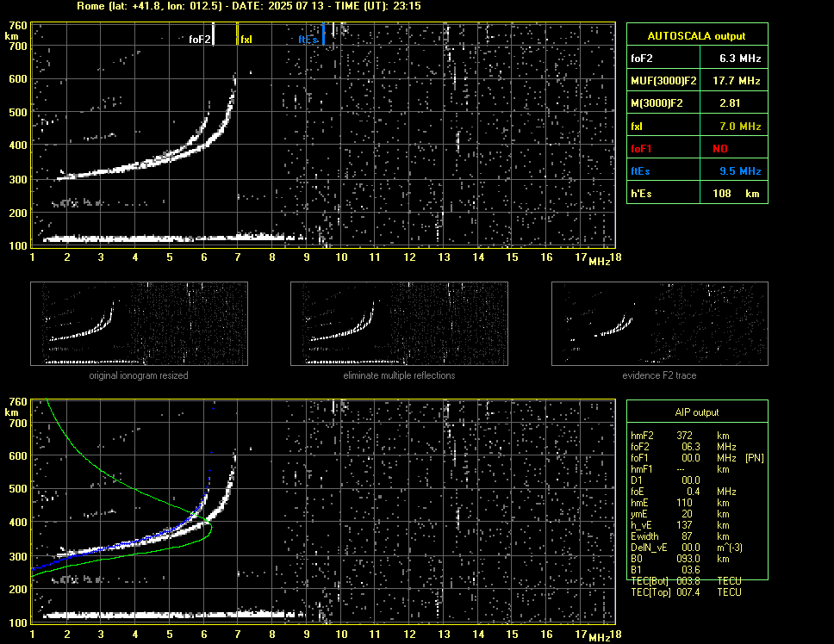
Task: Select the D1 00.0 row
Action: coord(665,480)
